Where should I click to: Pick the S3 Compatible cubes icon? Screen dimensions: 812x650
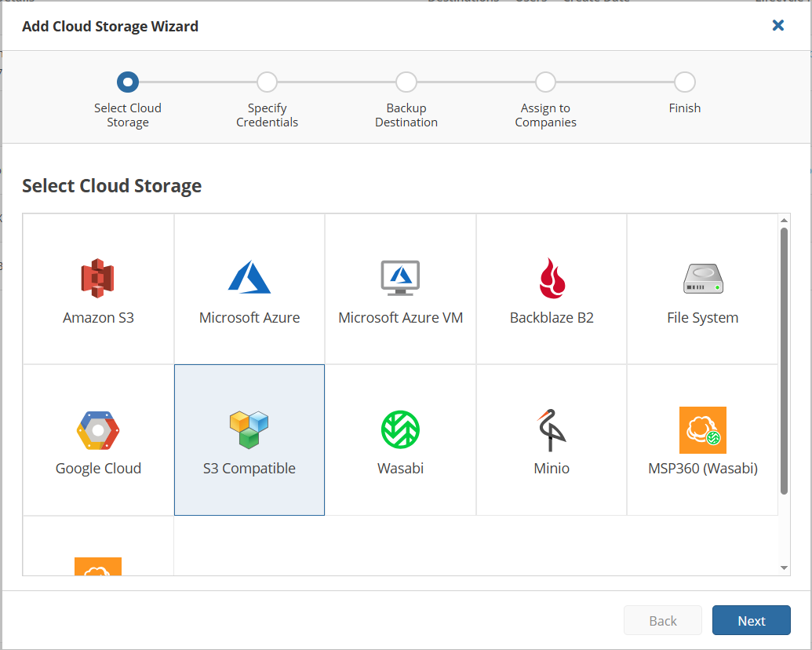(249, 429)
